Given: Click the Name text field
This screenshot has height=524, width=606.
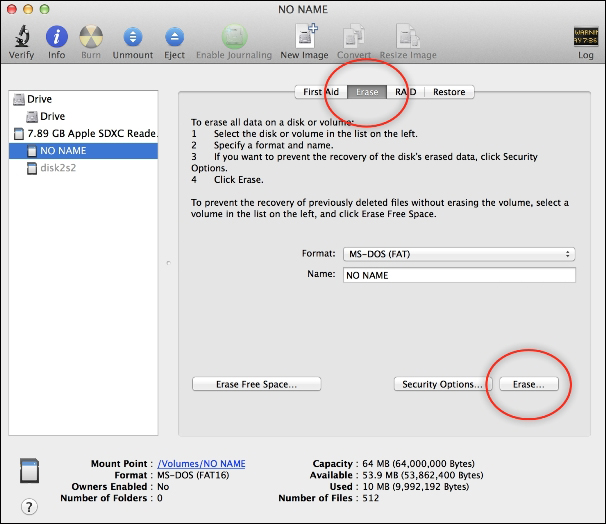Looking at the screenshot, I should 459,275.
